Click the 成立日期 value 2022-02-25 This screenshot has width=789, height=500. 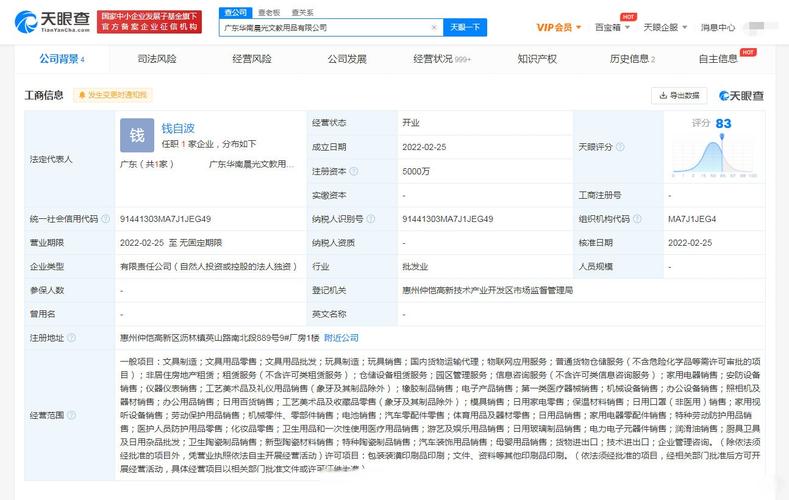click(424, 147)
